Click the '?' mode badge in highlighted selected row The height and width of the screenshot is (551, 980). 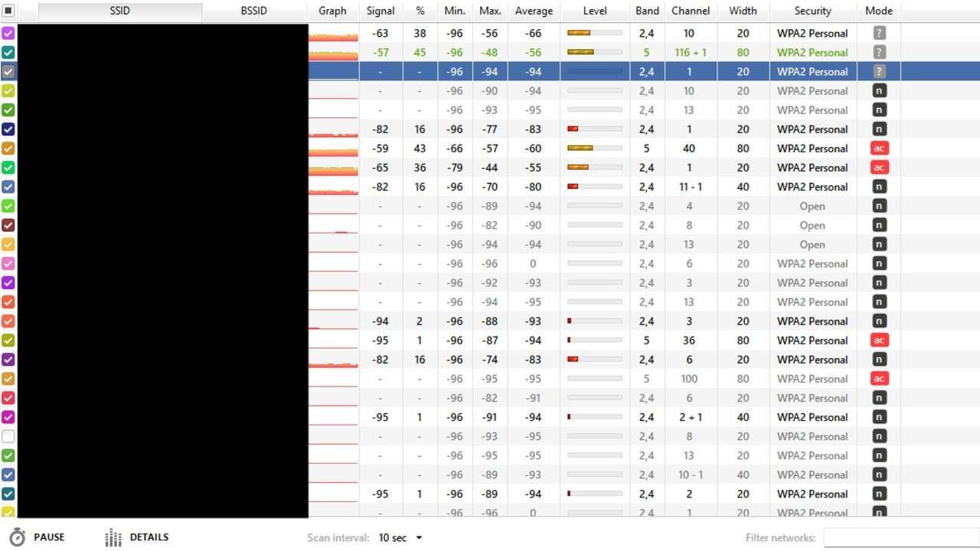(x=879, y=71)
